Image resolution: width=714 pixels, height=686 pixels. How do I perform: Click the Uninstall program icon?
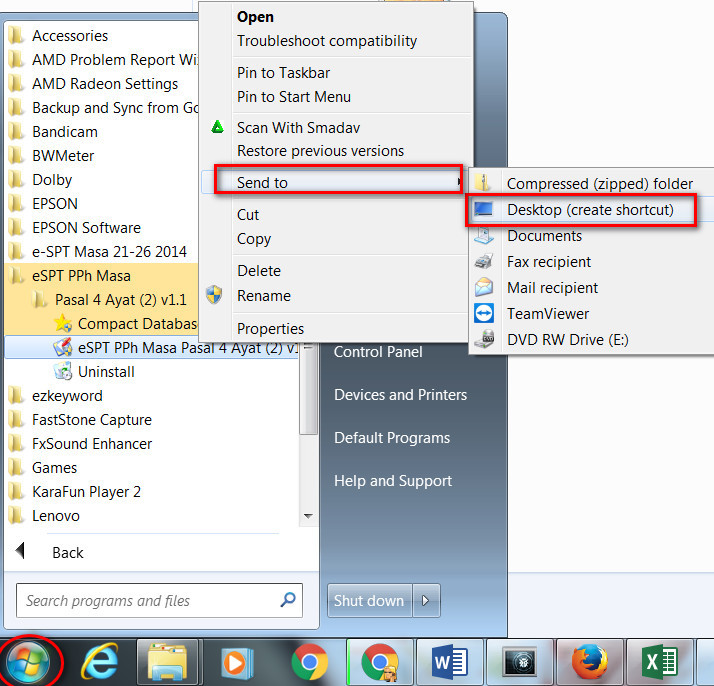(63, 371)
